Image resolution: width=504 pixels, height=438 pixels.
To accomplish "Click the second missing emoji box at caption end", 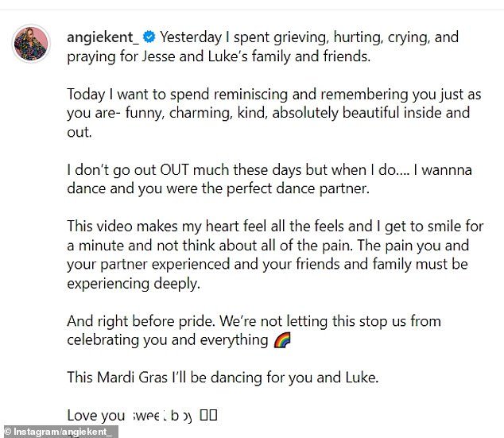I will [213, 415].
